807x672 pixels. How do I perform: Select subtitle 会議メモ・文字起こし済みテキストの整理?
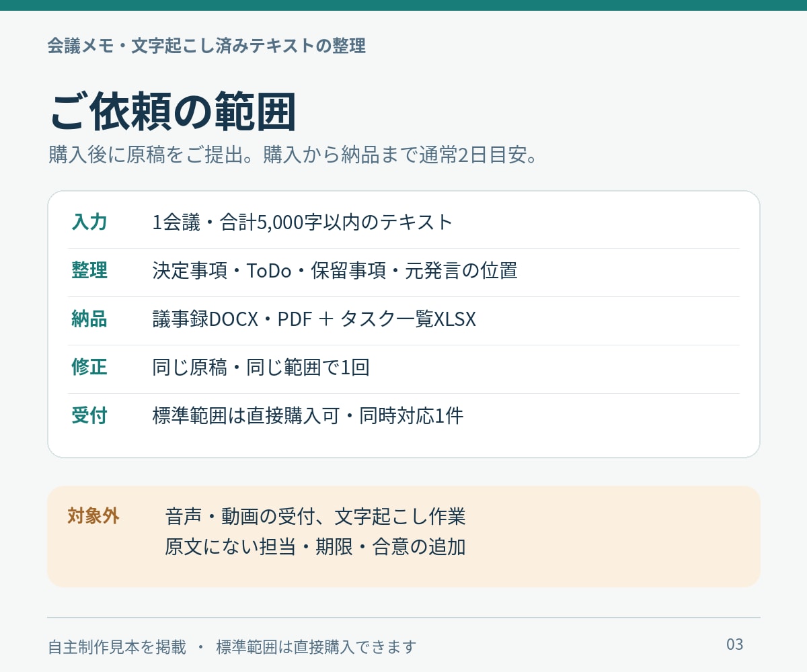pos(206,46)
